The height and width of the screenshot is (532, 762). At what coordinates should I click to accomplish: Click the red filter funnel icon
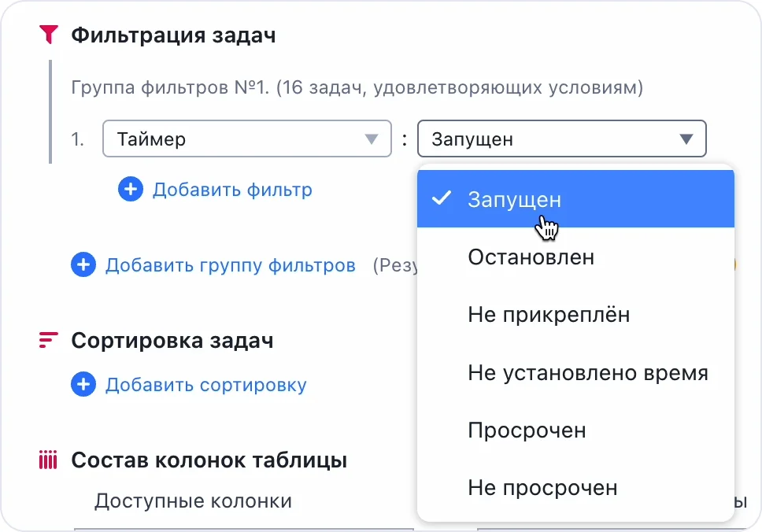[49, 35]
